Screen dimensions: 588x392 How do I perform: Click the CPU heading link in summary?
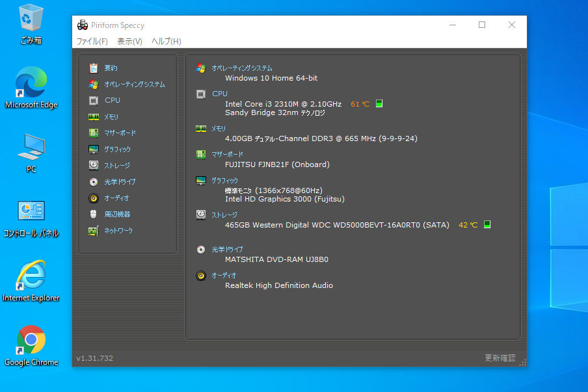tap(220, 94)
